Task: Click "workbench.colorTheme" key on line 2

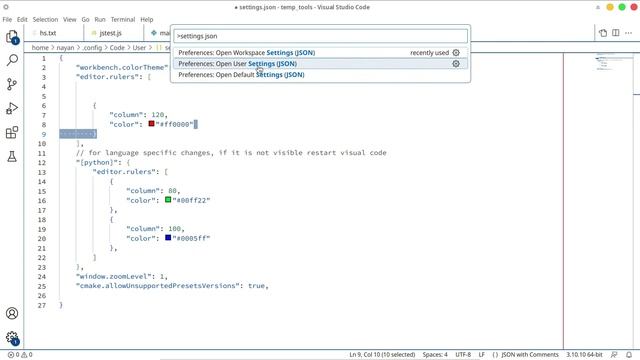Action: (122, 67)
